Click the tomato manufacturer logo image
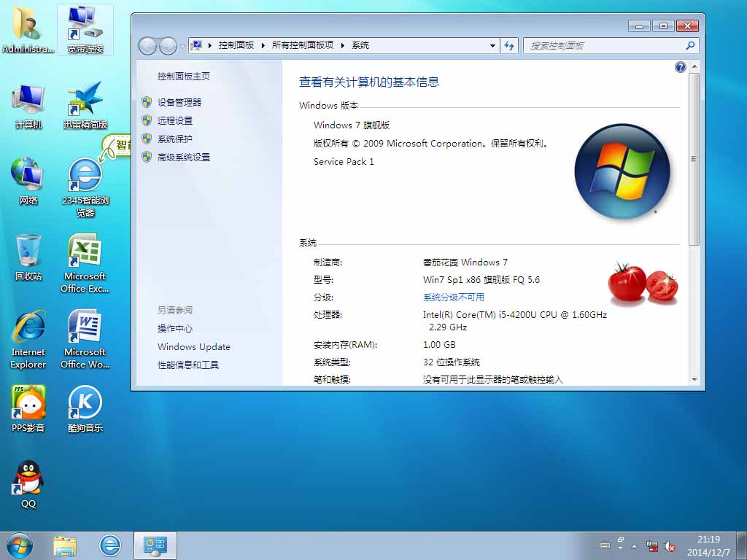747x560 pixels. (643, 283)
